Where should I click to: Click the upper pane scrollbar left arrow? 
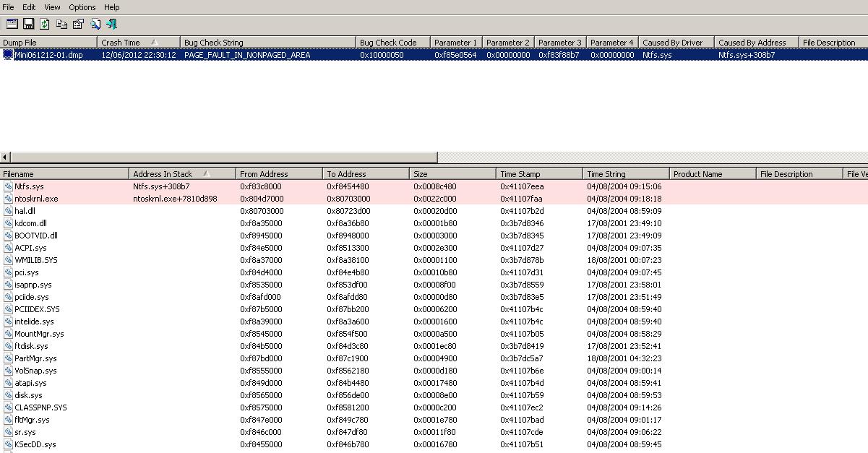coord(6,157)
